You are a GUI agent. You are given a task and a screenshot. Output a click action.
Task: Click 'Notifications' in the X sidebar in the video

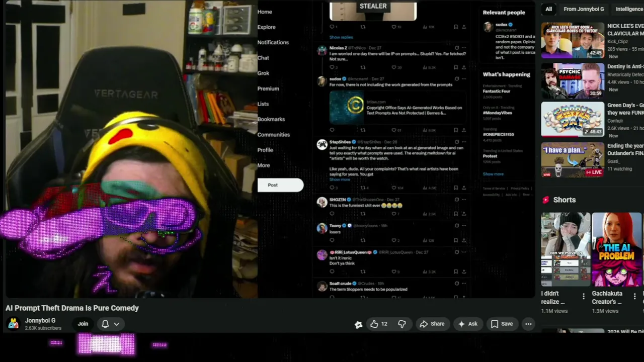[x=273, y=42]
